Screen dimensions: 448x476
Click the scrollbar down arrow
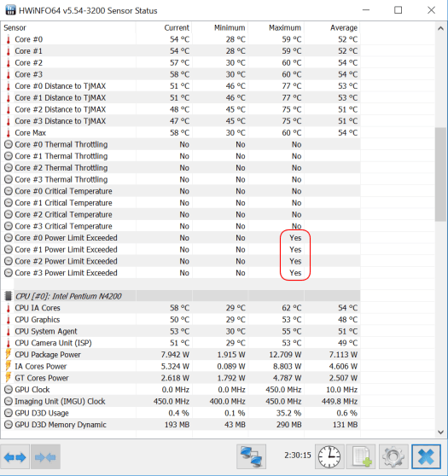coord(440,432)
